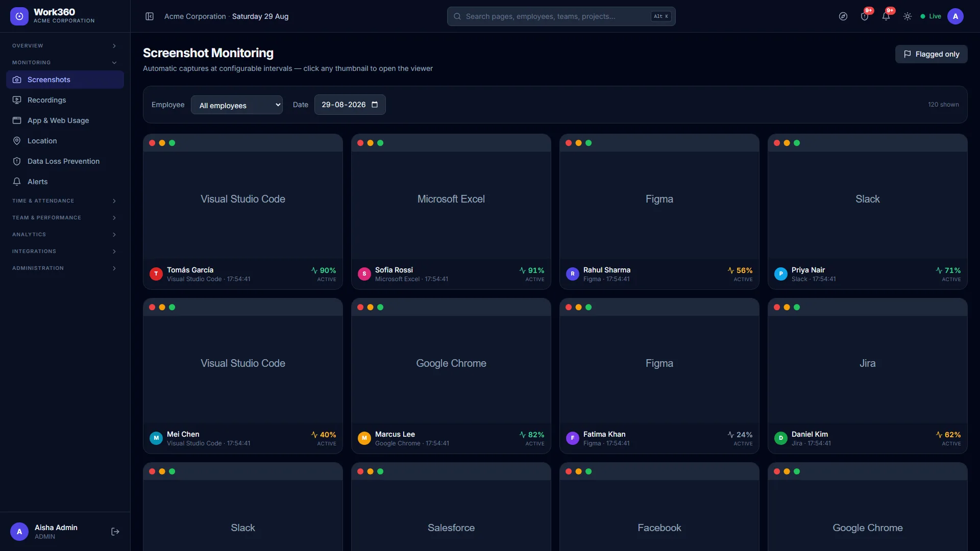Image resolution: width=980 pixels, height=551 pixels.
Task: Open Data Loss Prevention
Action: (x=65, y=161)
